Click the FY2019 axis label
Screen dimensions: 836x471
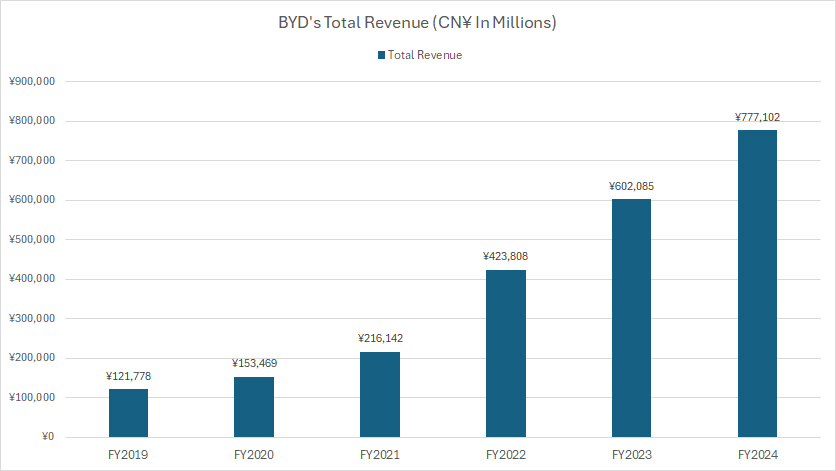coord(128,455)
